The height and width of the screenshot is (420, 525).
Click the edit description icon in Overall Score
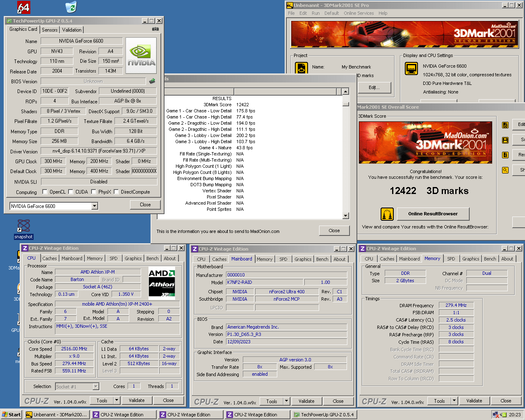(505, 125)
